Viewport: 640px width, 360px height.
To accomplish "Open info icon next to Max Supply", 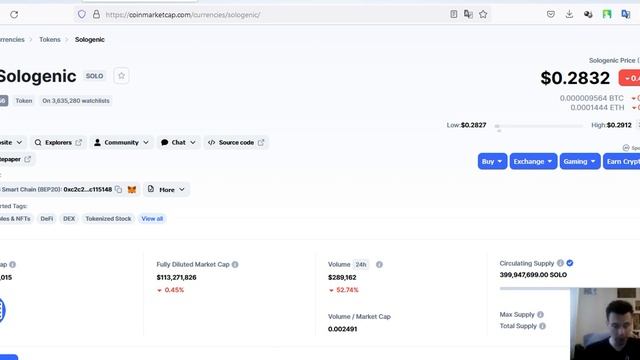I will pyautogui.click(x=540, y=314).
